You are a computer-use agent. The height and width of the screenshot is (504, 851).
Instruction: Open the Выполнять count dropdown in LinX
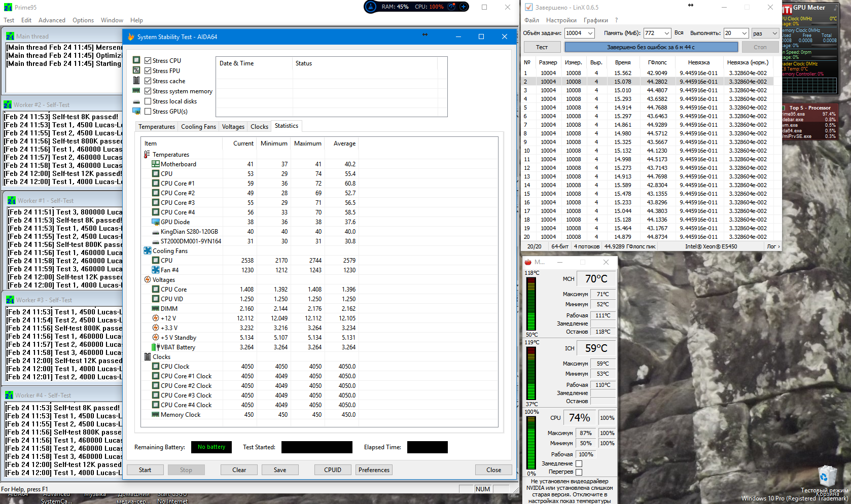pos(744,33)
